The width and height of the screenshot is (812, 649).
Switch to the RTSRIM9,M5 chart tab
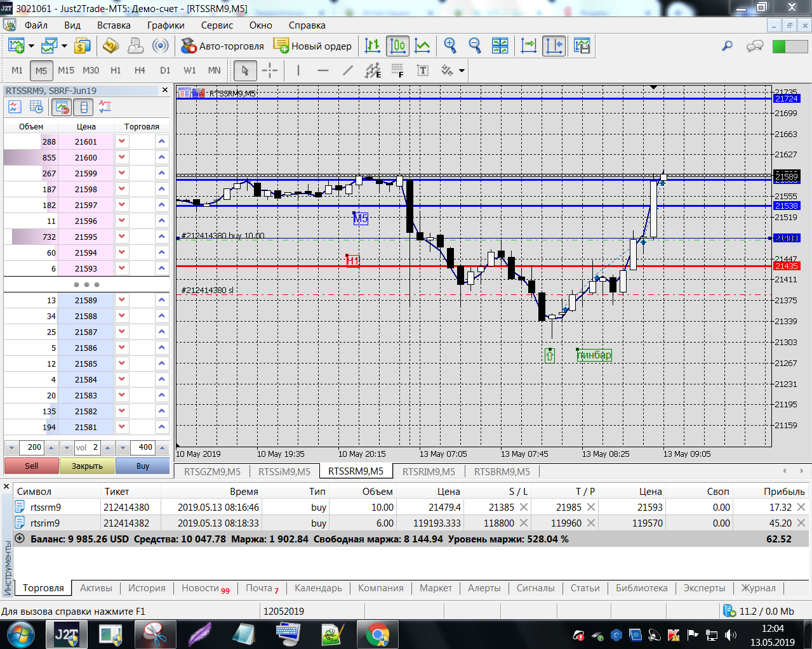[429, 471]
